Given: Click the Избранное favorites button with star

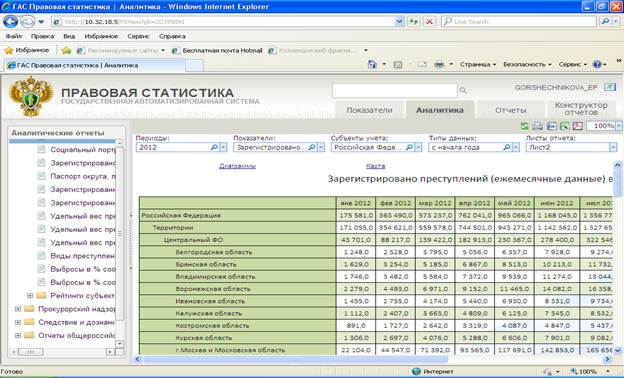Looking at the screenshot, I should [27, 50].
